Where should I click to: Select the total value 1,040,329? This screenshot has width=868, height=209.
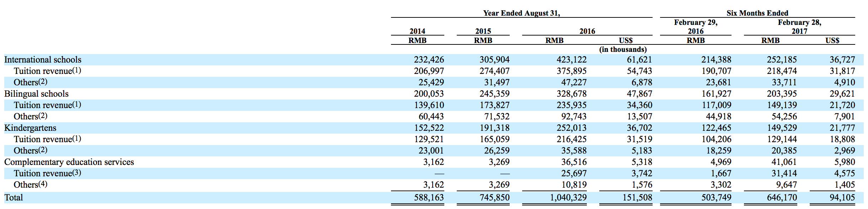point(568,198)
